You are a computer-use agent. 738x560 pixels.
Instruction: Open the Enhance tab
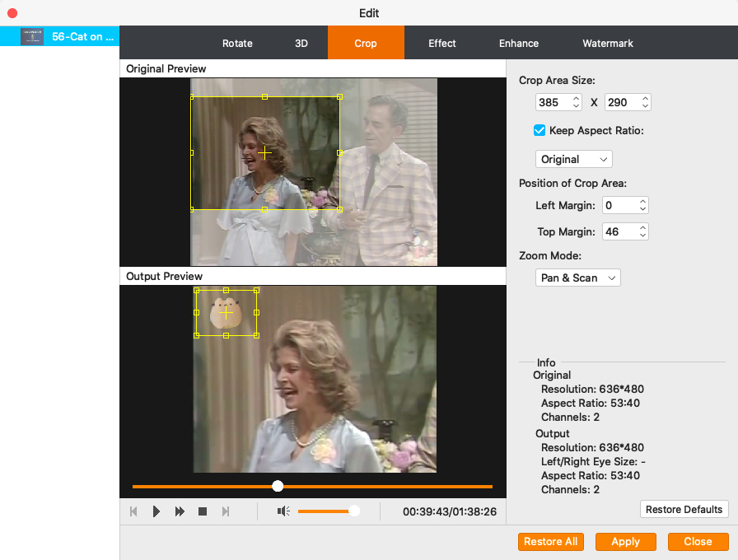(x=519, y=44)
